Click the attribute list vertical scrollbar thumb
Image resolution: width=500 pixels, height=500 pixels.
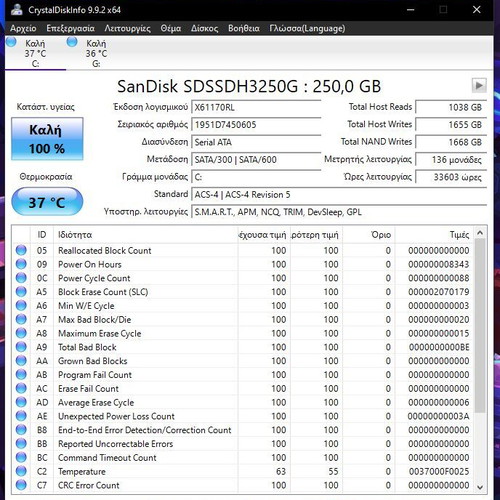pyautogui.click(x=480, y=325)
